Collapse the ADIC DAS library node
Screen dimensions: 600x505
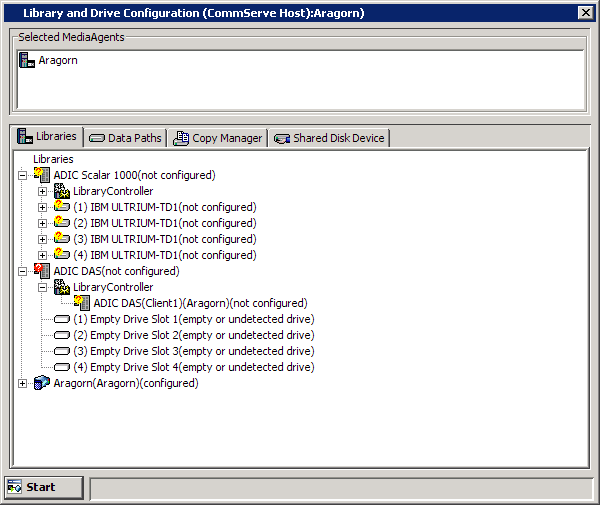23,271
